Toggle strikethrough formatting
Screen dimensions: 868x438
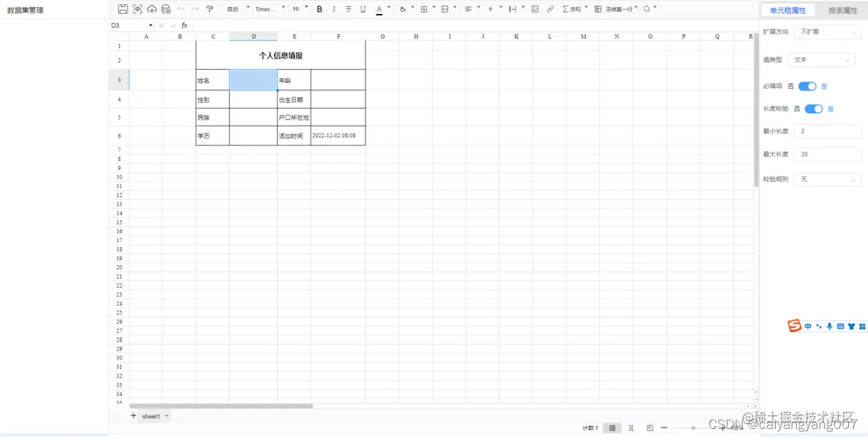(349, 9)
